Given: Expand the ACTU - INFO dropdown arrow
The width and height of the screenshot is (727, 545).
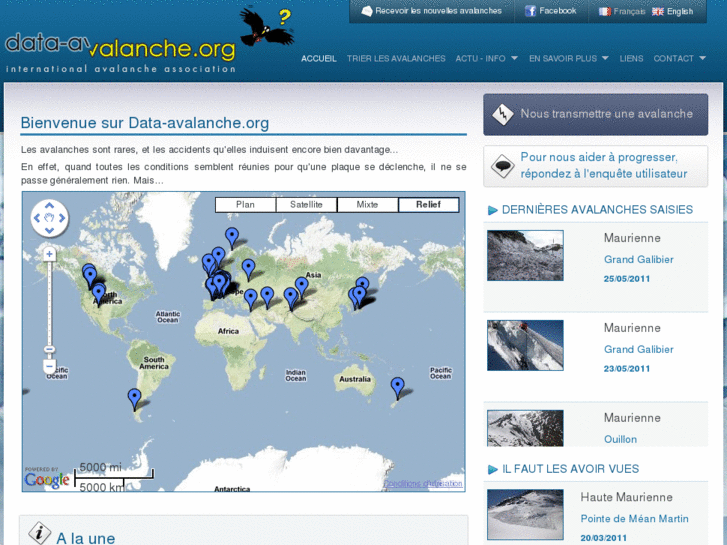Looking at the screenshot, I should pos(514,58).
